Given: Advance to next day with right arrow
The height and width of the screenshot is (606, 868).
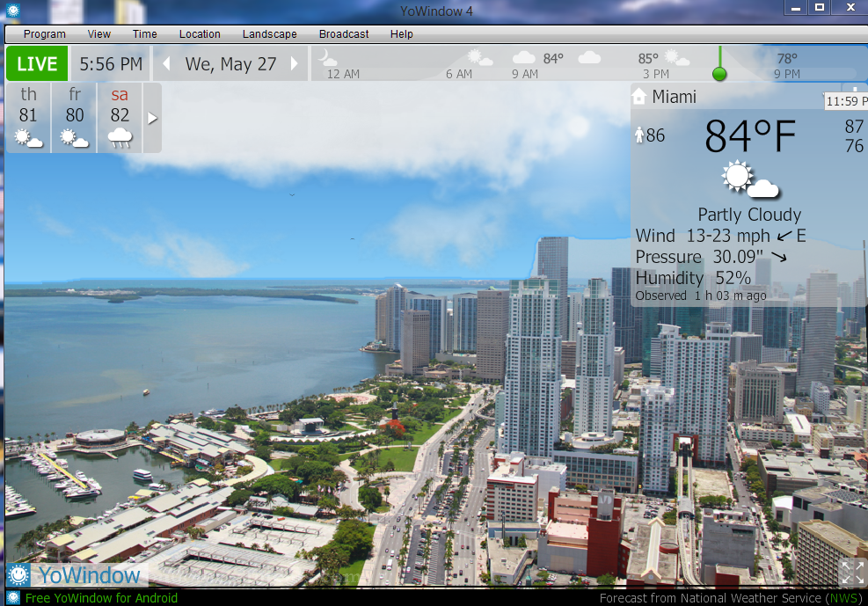Looking at the screenshot, I should pyautogui.click(x=295, y=64).
